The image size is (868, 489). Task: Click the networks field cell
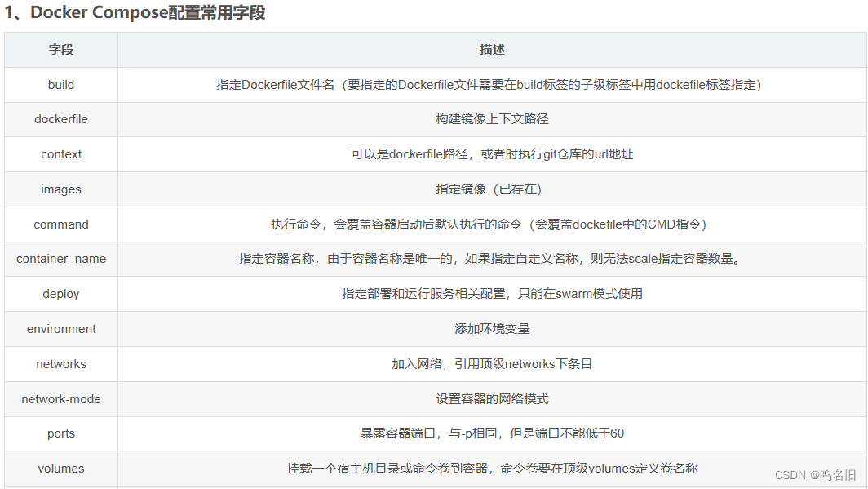[x=60, y=363]
